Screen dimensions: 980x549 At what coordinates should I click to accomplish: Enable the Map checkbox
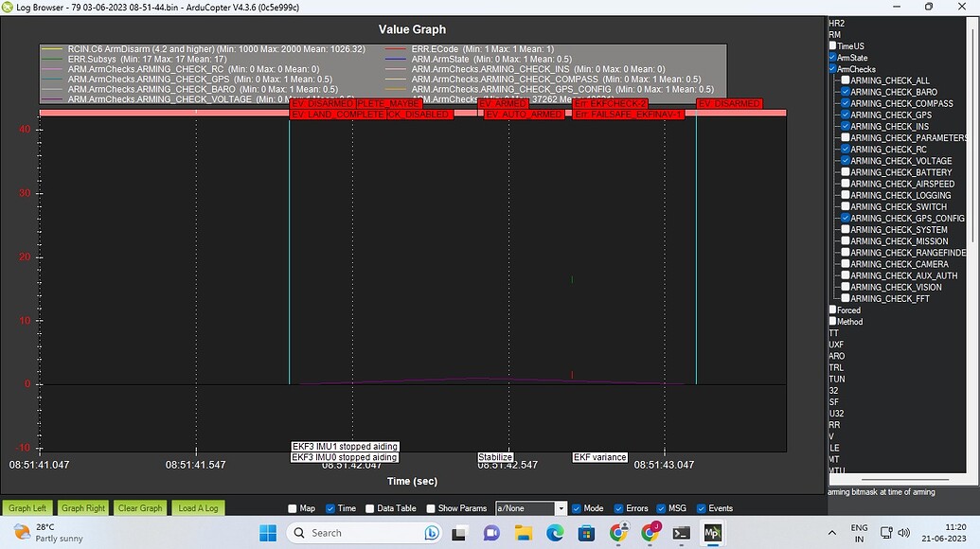tap(292, 508)
